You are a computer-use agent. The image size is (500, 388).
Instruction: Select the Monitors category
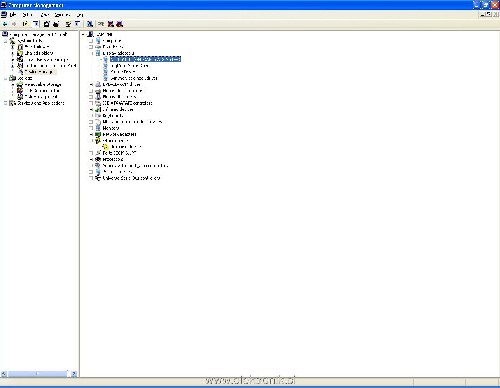[x=111, y=128]
